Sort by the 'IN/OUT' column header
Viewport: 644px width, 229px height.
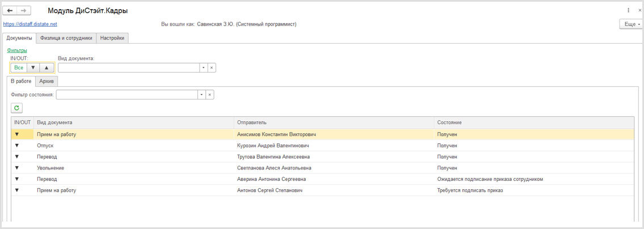[23, 122]
